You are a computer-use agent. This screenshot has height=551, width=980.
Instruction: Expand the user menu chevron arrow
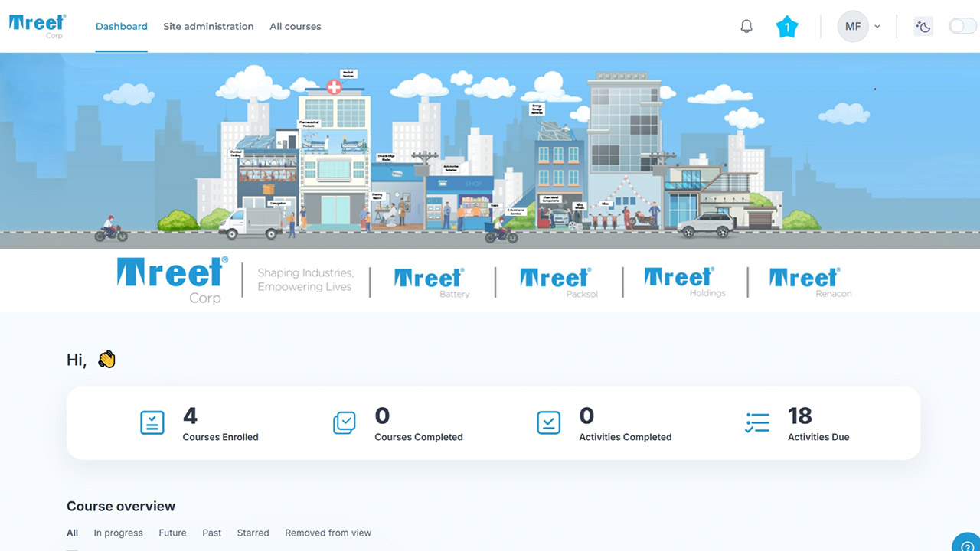click(877, 26)
